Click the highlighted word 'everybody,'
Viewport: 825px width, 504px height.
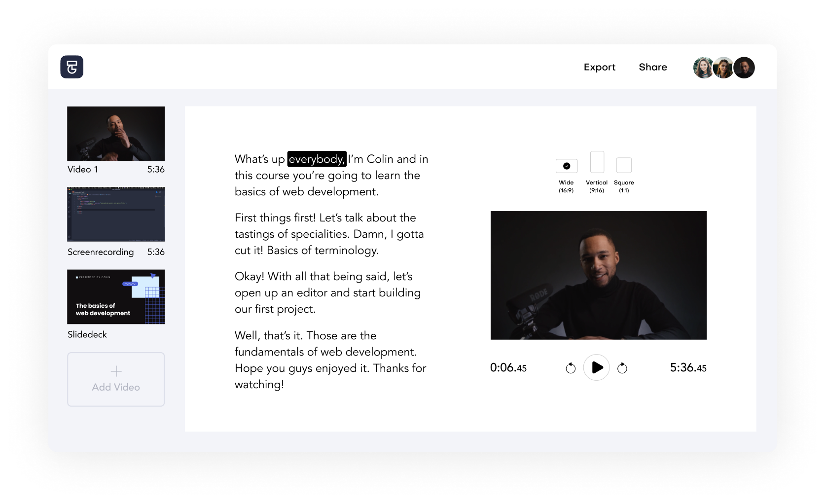pos(317,159)
